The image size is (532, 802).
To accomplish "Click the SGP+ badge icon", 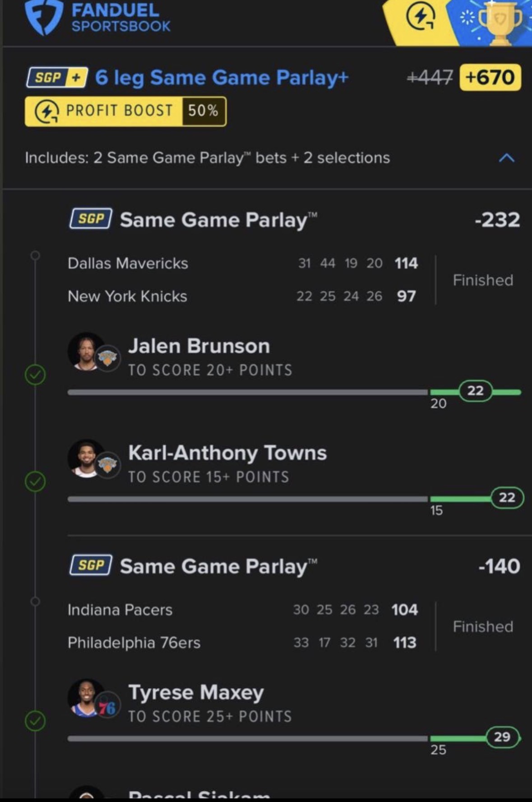I will 57,78.
